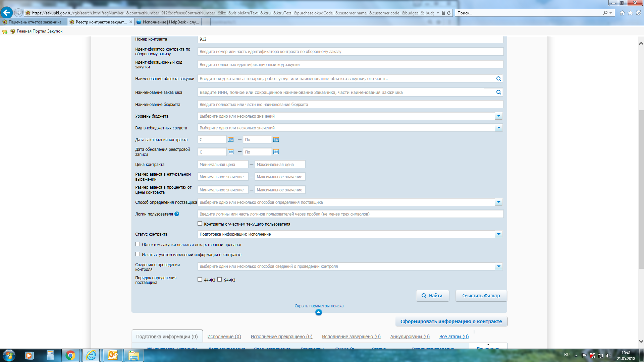Click the browser back arrow button
This screenshot has width=644, height=362.
7,13
